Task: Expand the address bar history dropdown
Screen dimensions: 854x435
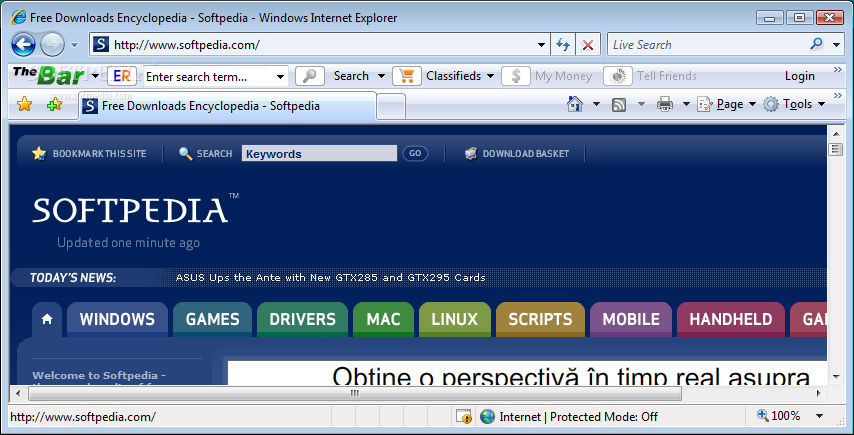Action: tap(541, 45)
